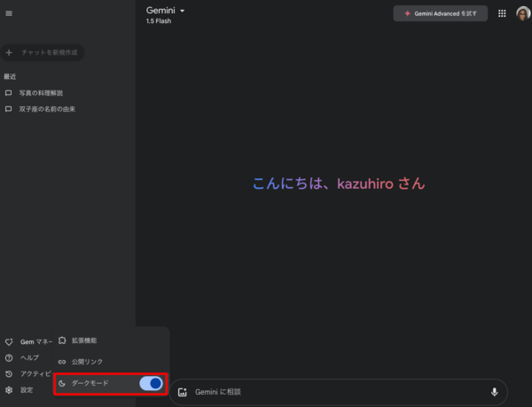Open the Google apps grid icon

[x=502, y=13]
